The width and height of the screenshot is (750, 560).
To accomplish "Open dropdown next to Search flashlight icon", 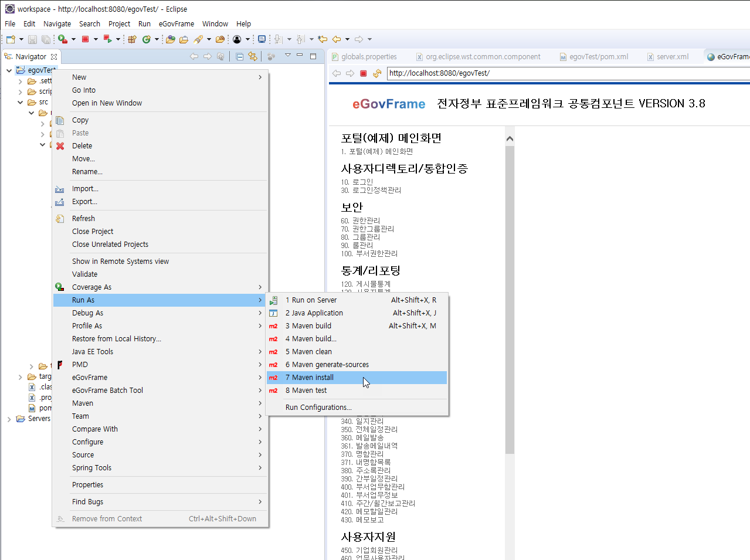I will [209, 39].
